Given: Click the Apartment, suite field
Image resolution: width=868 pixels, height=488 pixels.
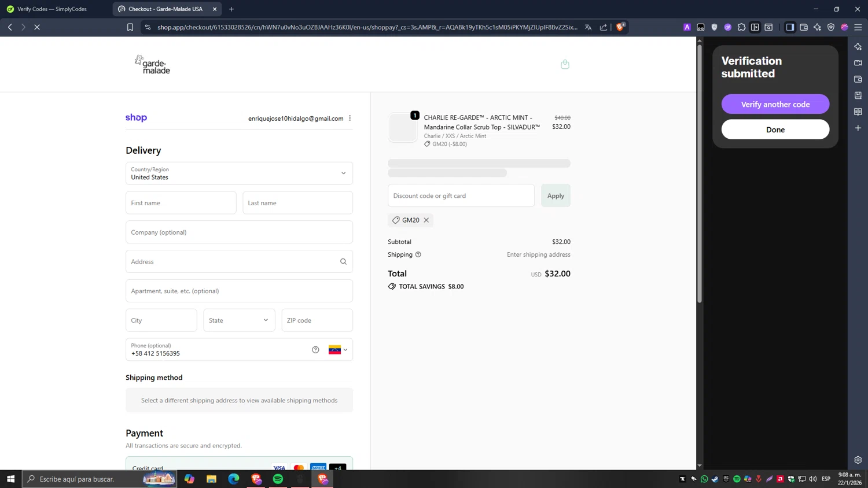Looking at the screenshot, I should point(239,291).
